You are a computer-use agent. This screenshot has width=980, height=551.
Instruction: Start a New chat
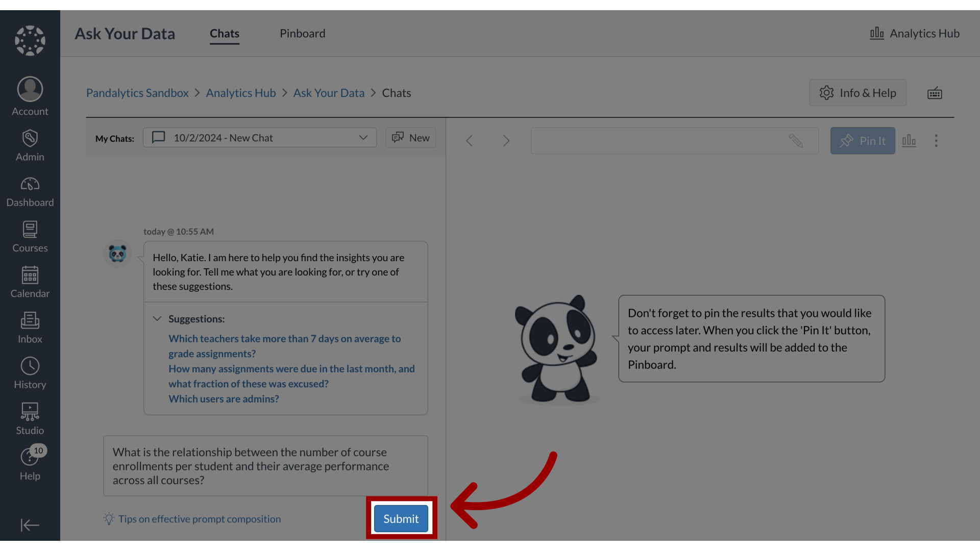410,138
